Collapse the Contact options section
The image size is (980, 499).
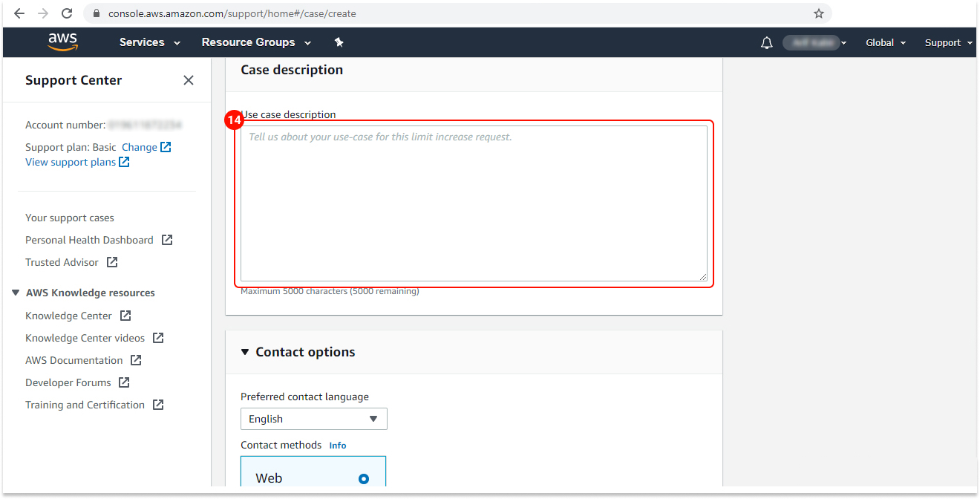tap(245, 352)
